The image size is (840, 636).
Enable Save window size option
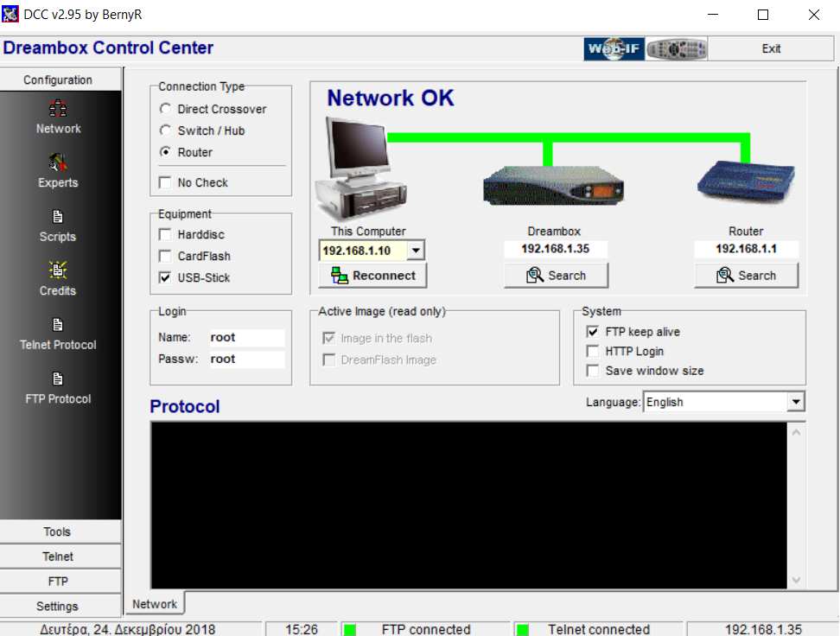593,370
